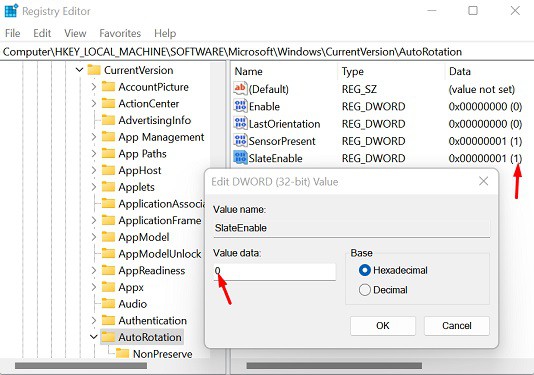
Task: Click the Value data input field
Action: [x=274, y=272]
